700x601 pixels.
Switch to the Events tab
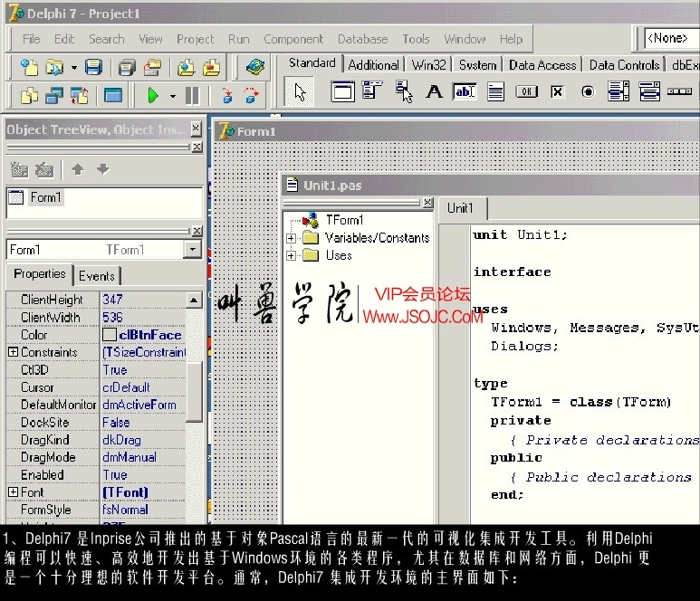97,276
